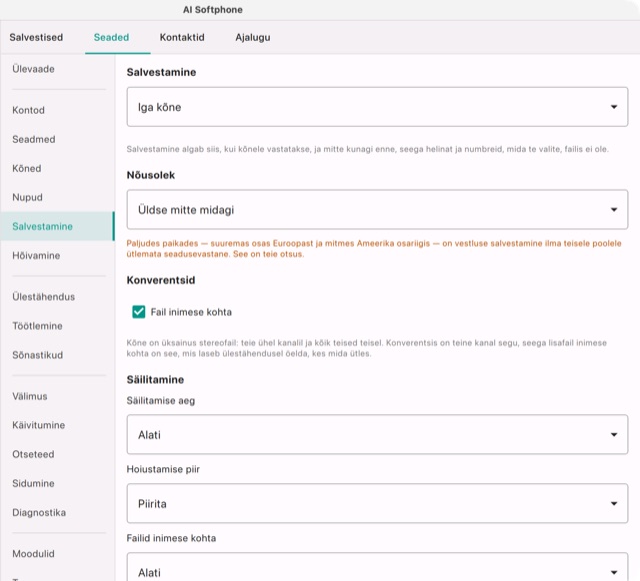Click the Konverentsid heading
Image resolution: width=640 pixels, height=581 pixels.
point(161,280)
